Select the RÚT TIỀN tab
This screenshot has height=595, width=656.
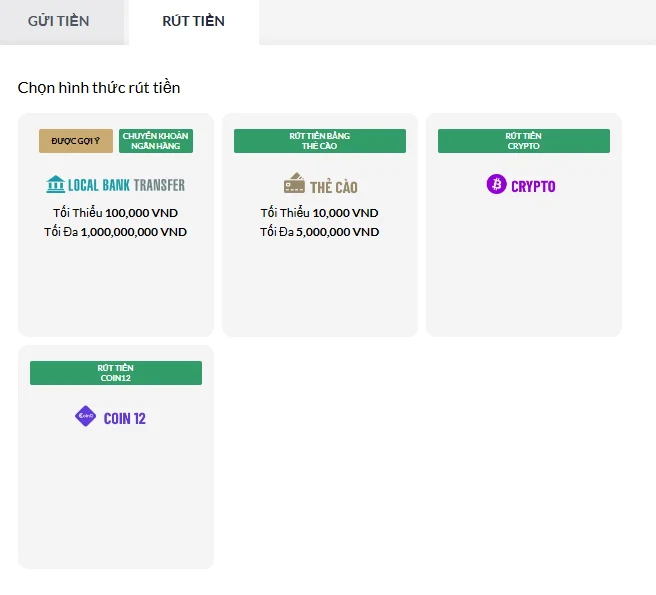[x=193, y=21]
